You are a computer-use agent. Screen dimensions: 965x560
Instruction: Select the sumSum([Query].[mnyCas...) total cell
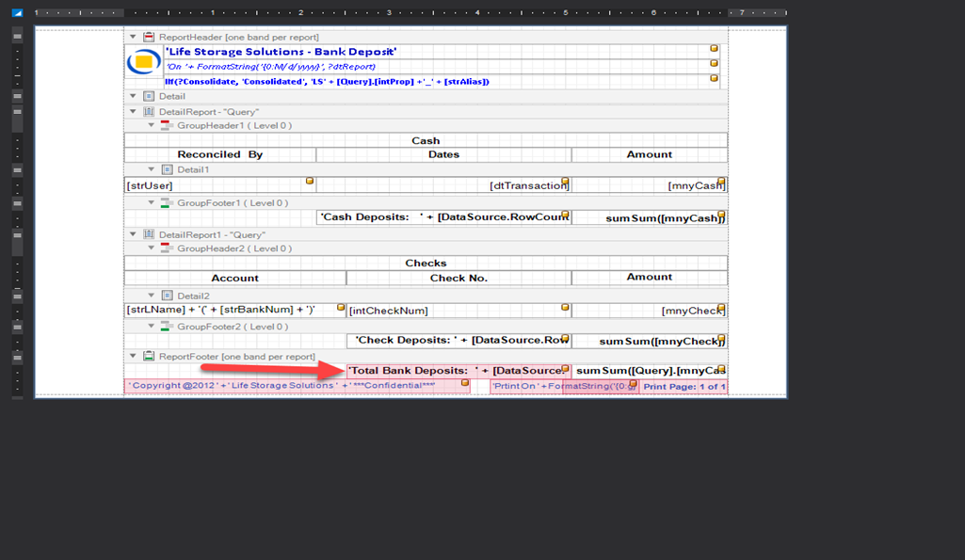650,371
